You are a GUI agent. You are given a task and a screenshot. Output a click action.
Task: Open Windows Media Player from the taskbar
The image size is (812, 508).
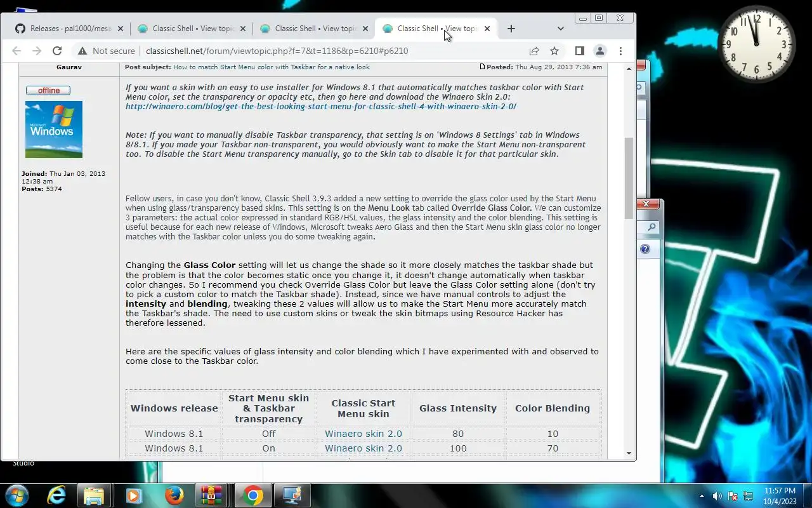click(x=134, y=495)
